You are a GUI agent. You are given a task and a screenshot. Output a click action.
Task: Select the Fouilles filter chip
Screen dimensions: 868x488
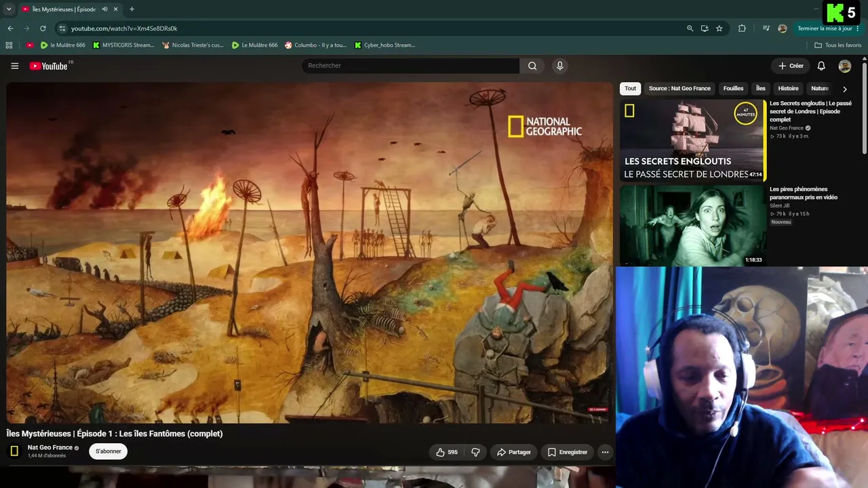pos(733,89)
